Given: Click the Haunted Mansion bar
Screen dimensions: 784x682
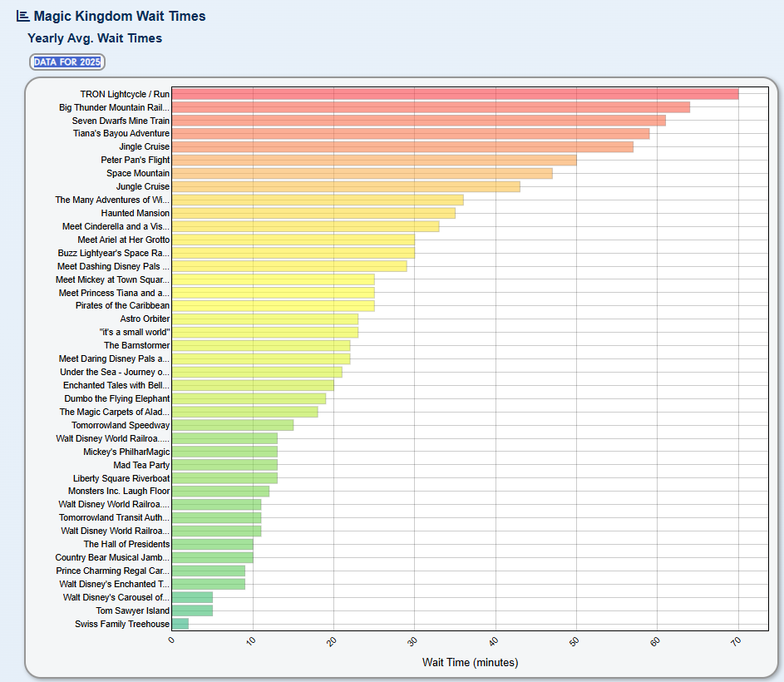Looking at the screenshot, I should [313, 213].
